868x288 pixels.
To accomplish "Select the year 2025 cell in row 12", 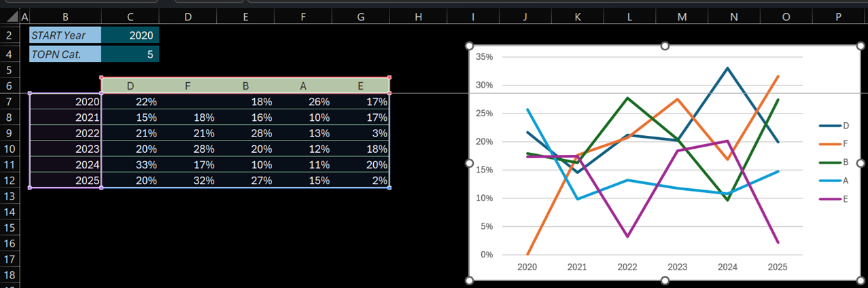I will pyautogui.click(x=65, y=181).
